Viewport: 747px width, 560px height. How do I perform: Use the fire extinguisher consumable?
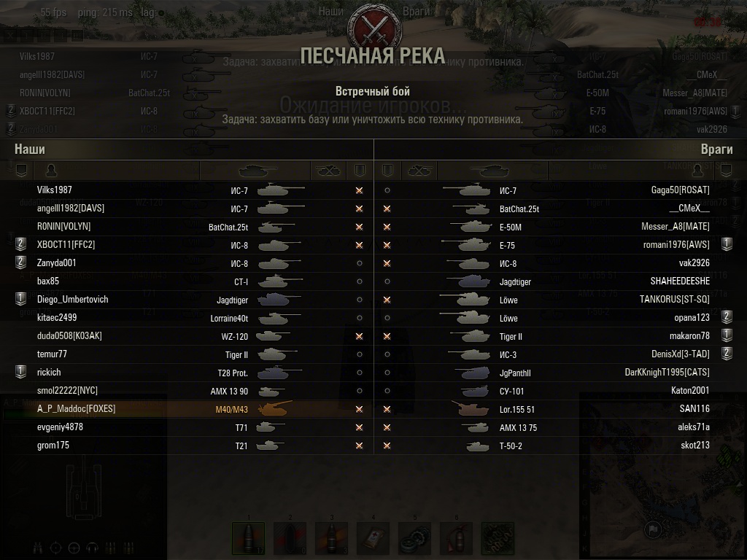click(456, 538)
